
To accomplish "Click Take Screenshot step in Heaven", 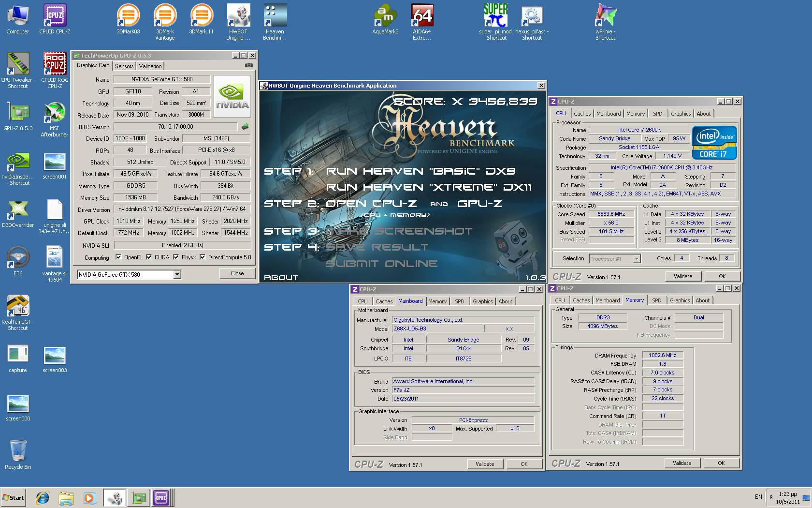I will point(399,231).
